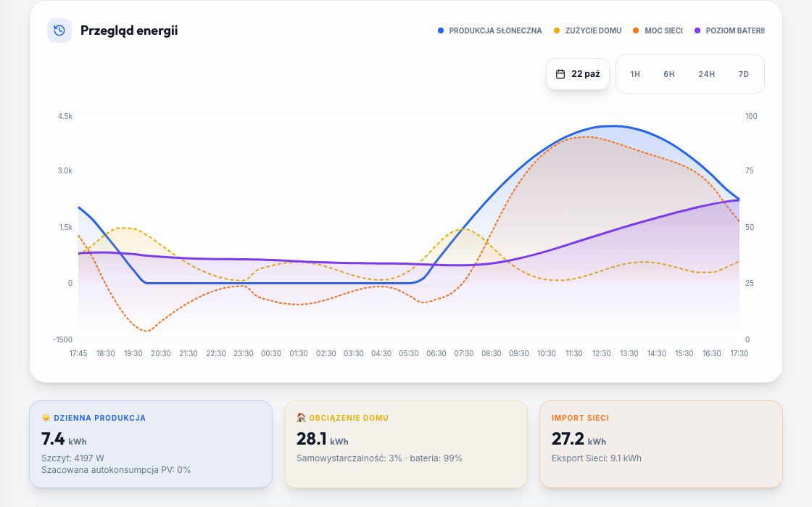
Task: Click the -1500 label on the power axis
Action: point(62,339)
